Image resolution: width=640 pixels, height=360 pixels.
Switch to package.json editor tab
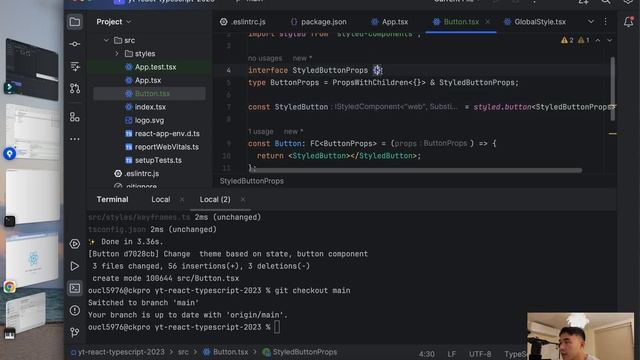[x=319, y=22]
